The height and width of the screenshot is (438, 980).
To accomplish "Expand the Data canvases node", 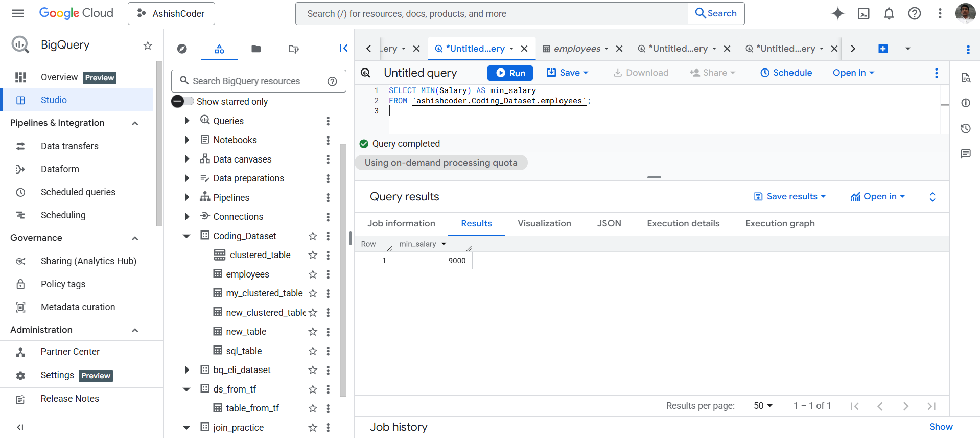I will (x=187, y=159).
